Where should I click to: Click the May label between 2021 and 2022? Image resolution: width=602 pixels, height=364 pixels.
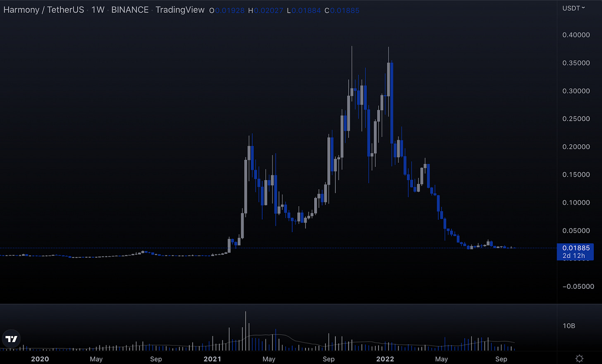point(269,359)
